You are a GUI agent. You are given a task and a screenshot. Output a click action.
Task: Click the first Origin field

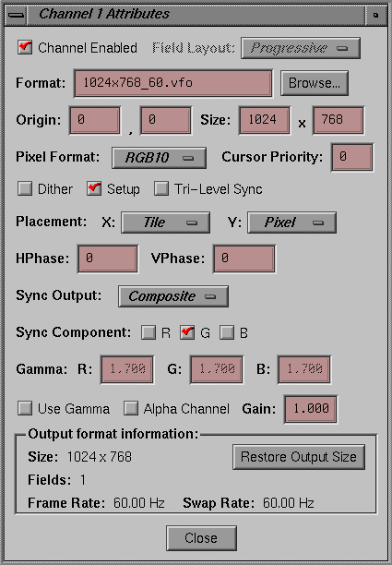[95, 120]
